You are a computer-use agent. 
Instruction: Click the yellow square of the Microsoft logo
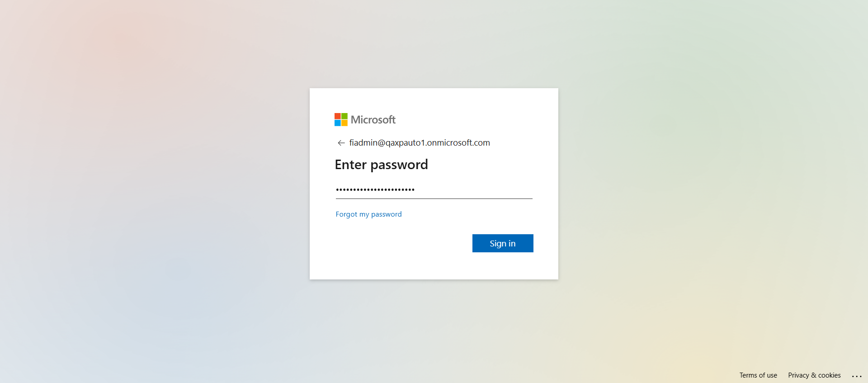(344, 123)
